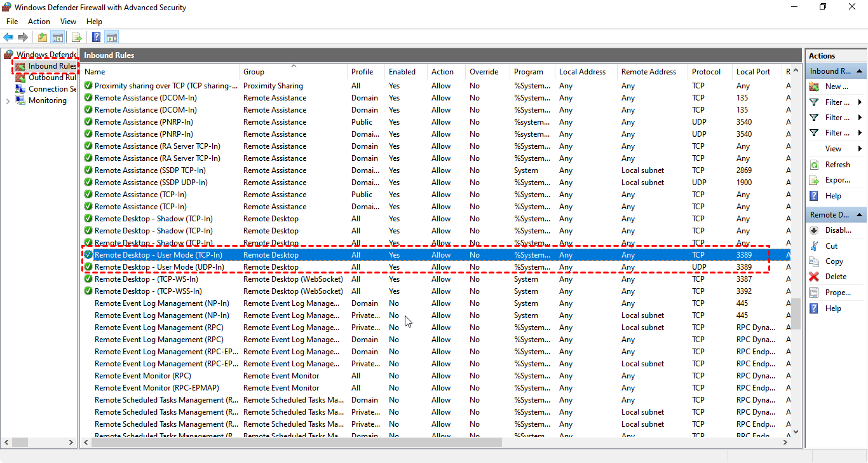
Task: Sort by the Profile column header
Action: 366,72
